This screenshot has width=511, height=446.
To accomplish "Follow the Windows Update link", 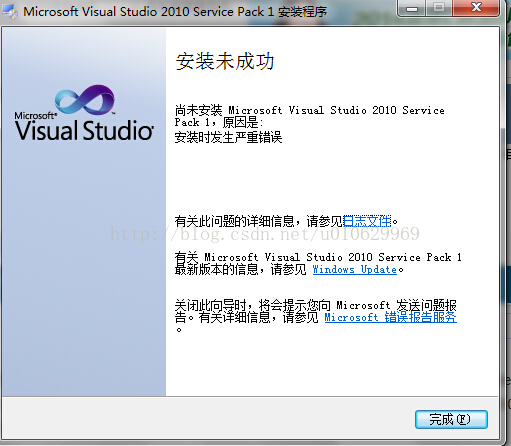I will pyautogui.click(x=355, y=269).
